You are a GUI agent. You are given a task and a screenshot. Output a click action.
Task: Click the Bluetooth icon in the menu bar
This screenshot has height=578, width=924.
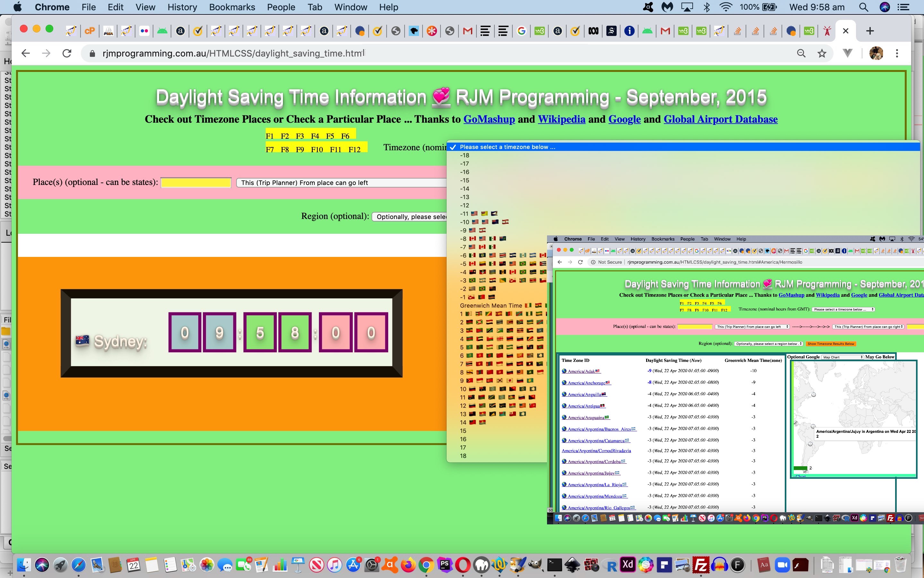tap(706, 7)
